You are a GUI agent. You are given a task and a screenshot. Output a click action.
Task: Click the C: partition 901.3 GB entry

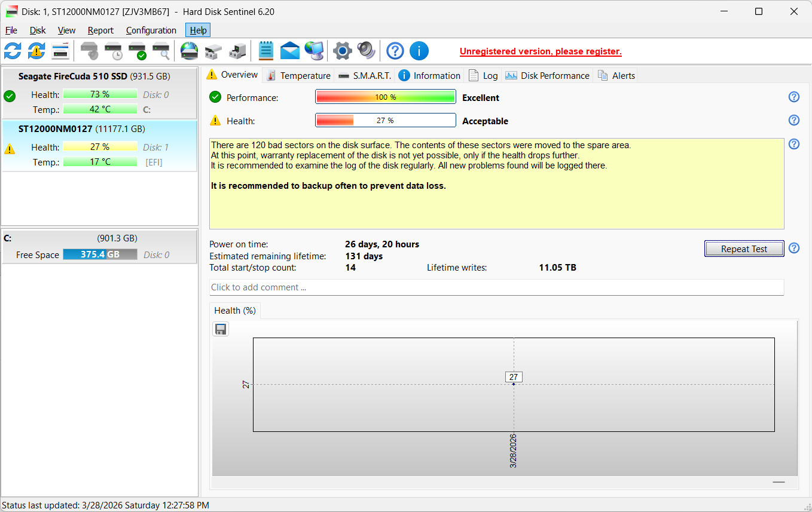[99, 246]
